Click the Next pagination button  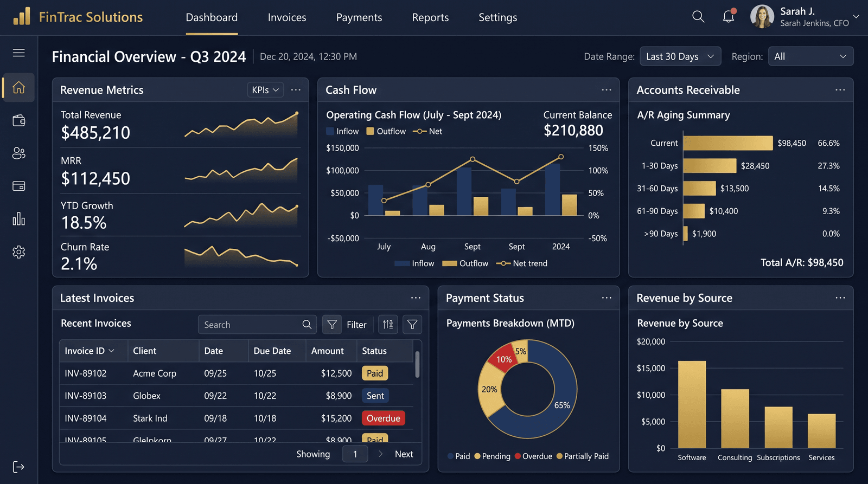[404, 454]
